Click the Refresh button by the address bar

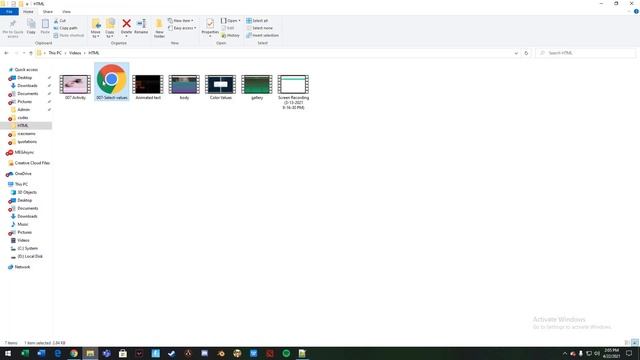click(x=526, y=53)
